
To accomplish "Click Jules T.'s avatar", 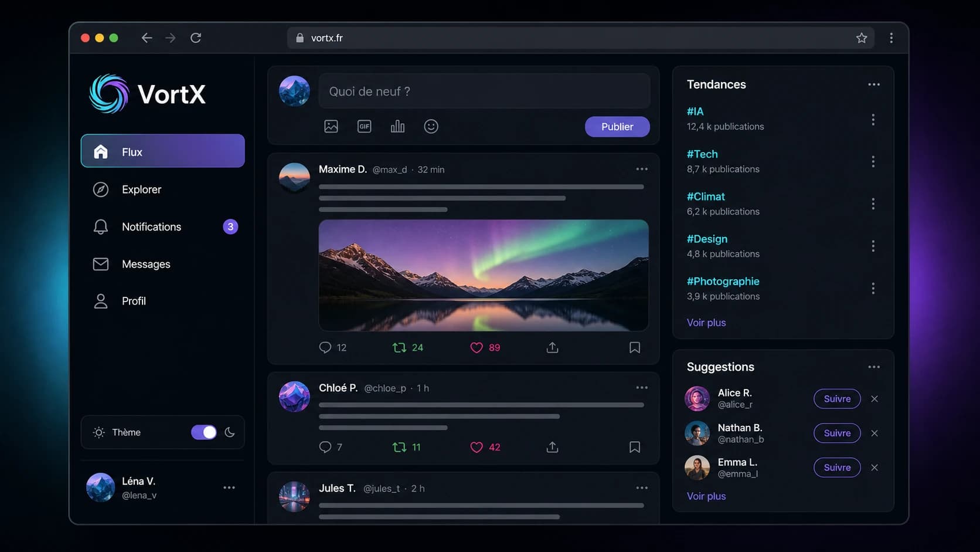I will (294, 496).
